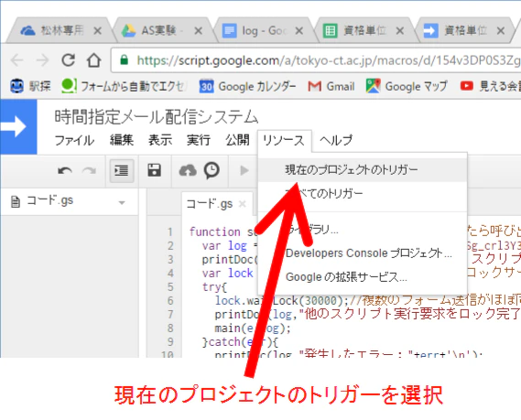Click the cloud deploy icon
Image resolution: width=521 pixels, height=420 pixels.
[x=188, y=170]
